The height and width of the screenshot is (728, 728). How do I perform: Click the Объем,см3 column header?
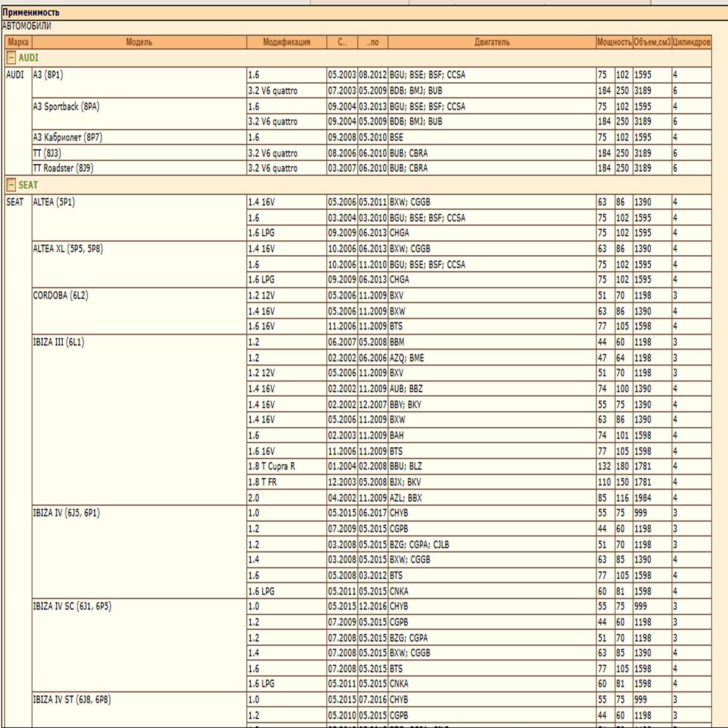coord(652,42)
